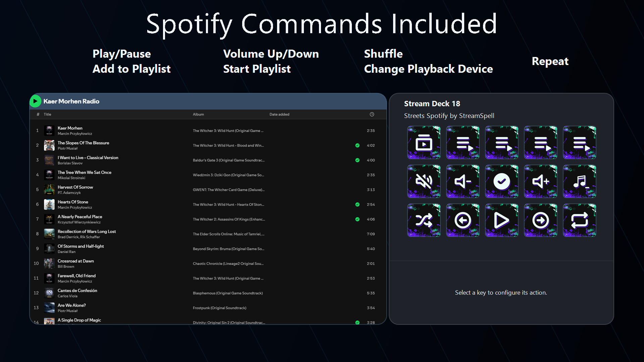Screen dimensions: 644x362
Task: Click the clock duration column header icon
Action: [372, 114]
